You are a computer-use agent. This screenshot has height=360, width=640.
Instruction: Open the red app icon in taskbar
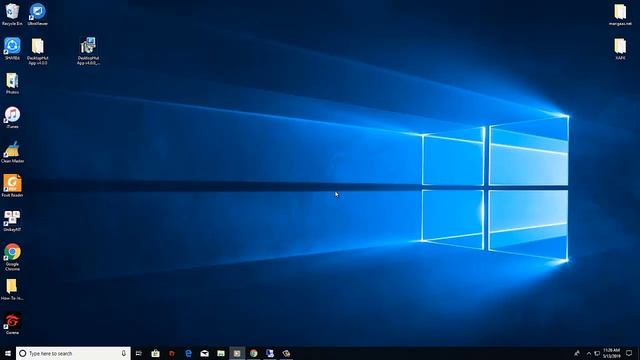tap(172, 353)
